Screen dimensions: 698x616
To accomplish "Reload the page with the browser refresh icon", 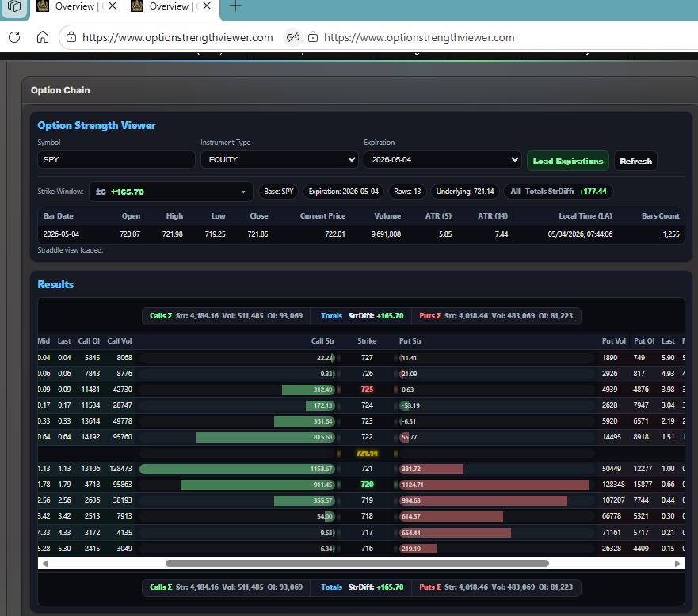I will (14, 37).
